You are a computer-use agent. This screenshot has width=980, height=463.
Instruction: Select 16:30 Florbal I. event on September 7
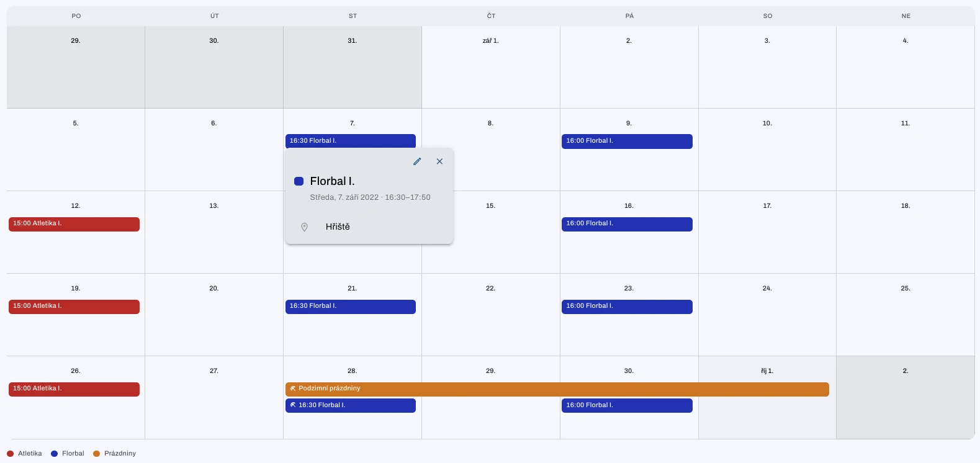pos(351,141)
